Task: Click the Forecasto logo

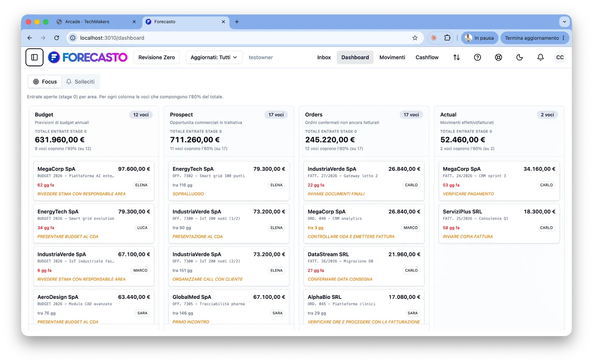Action: click(88, 57)
